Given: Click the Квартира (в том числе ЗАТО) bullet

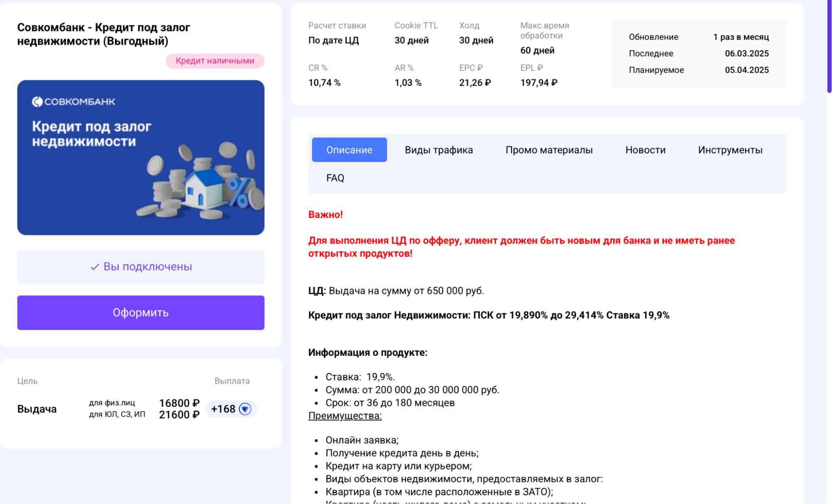Looking at the screenshot, I should point(439,492).
